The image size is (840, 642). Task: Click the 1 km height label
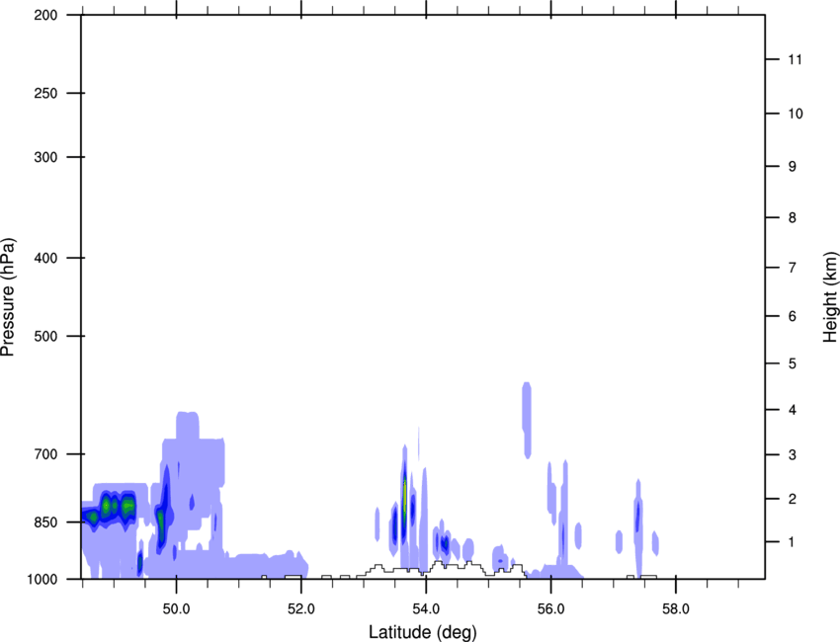tap(793, 542)
